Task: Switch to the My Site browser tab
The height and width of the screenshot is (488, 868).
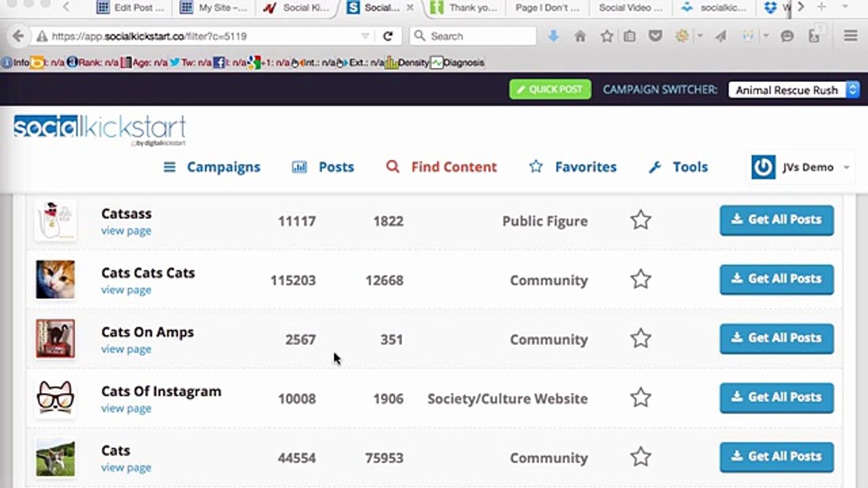Action: [214, 7]
